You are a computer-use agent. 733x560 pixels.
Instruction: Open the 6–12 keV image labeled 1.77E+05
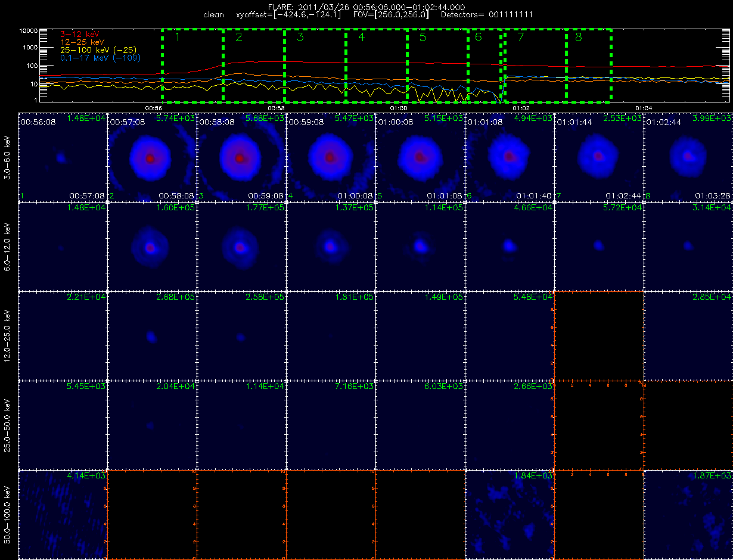241,247
